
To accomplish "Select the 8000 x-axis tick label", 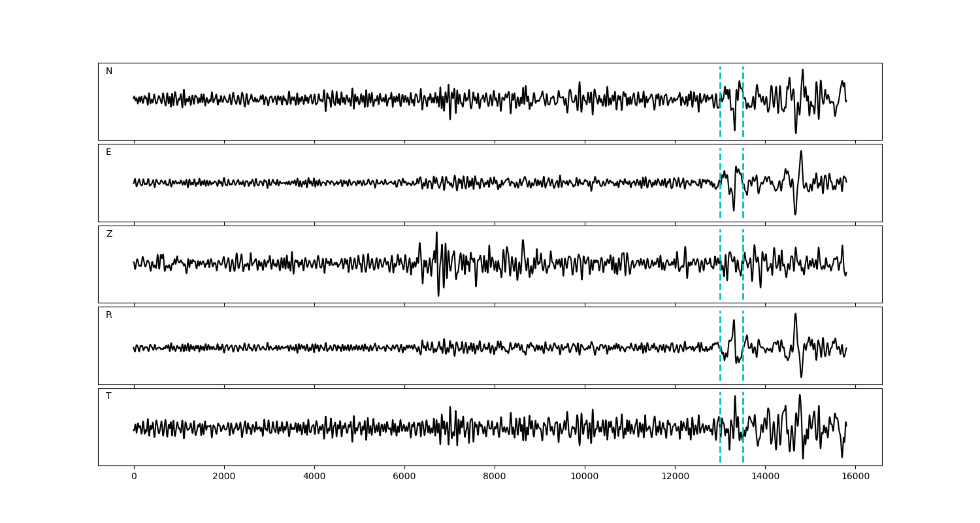I will [x=495, y=477].
